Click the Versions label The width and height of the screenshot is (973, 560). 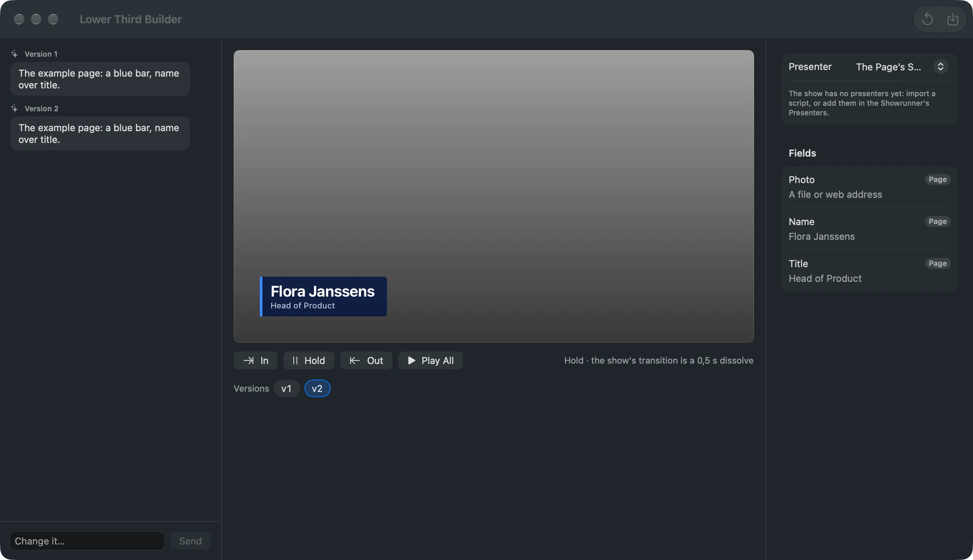click(x=251, y=388)
